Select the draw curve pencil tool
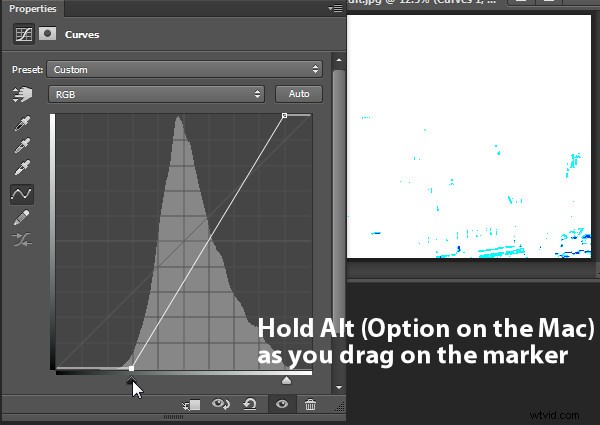600x425 pixels. [x=21, y=218]
